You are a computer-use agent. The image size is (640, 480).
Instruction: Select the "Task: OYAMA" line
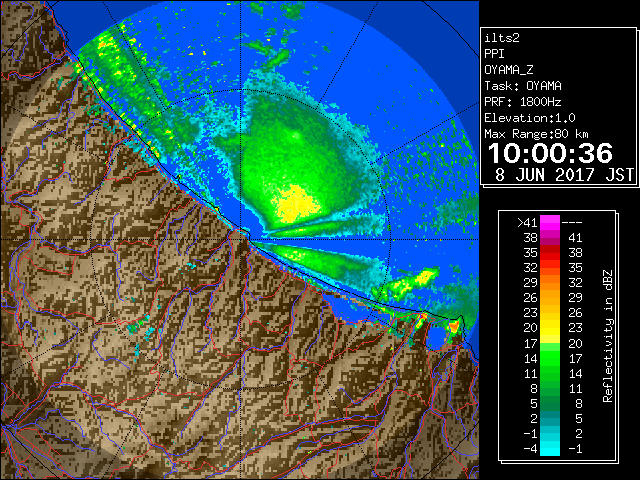[523, 86]
